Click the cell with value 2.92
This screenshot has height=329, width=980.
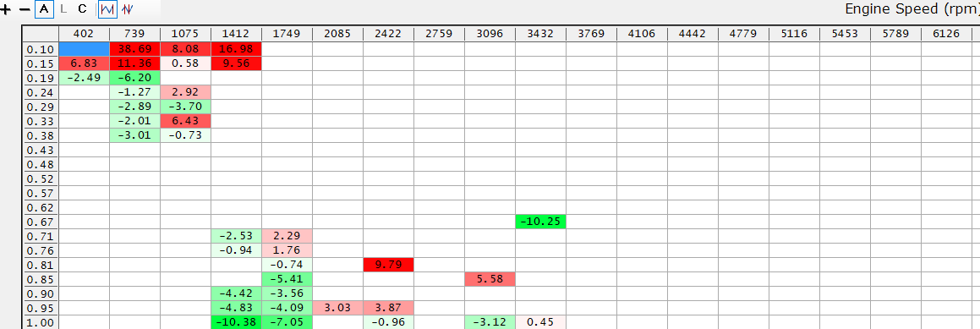point(186,92)
